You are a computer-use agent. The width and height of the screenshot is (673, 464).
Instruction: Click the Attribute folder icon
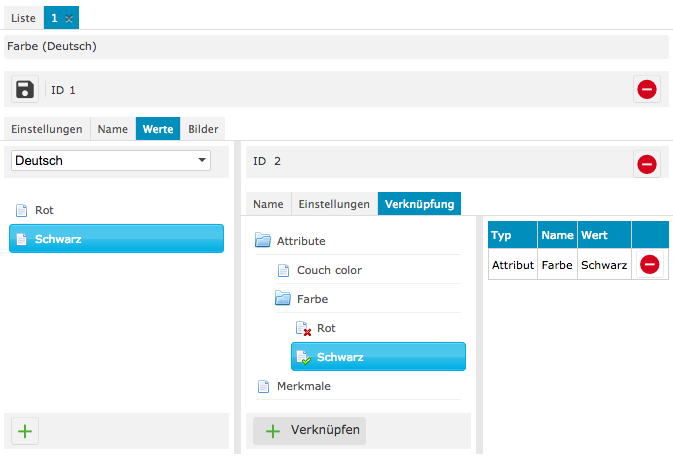coord(264,241)
